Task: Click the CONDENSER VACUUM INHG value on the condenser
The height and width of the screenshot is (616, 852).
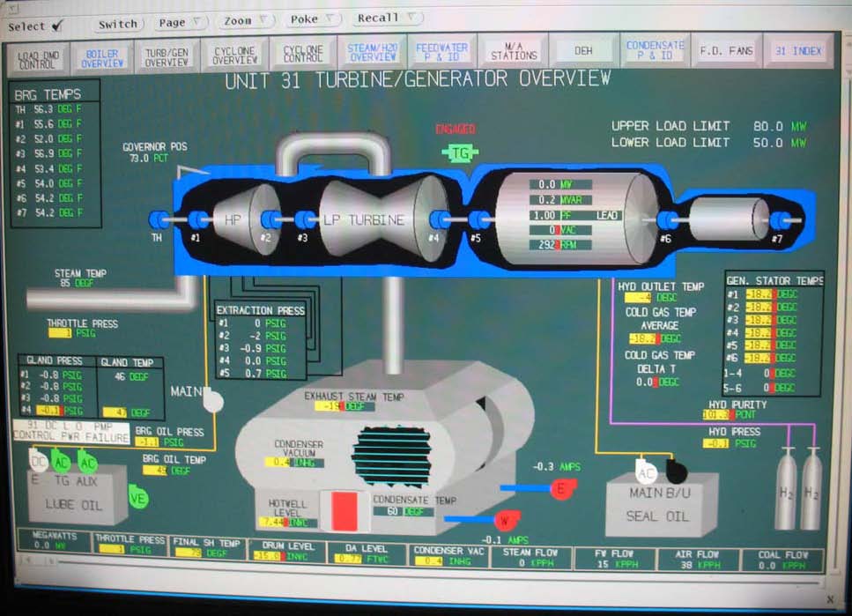Action: [x=294, y=462]
